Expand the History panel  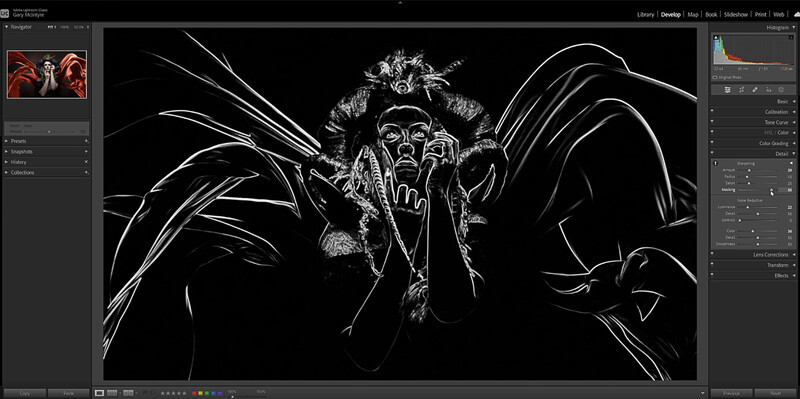click(6, 162)
